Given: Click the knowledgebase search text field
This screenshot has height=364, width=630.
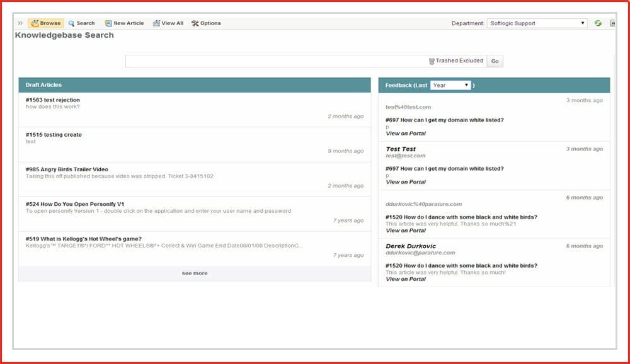Looking at the screenshot, I should click(x=276, y=61).
